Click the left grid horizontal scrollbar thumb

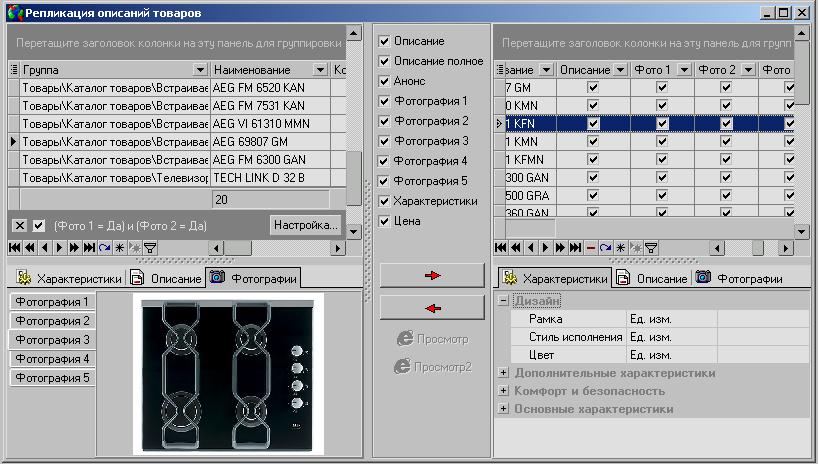(238, 248)
